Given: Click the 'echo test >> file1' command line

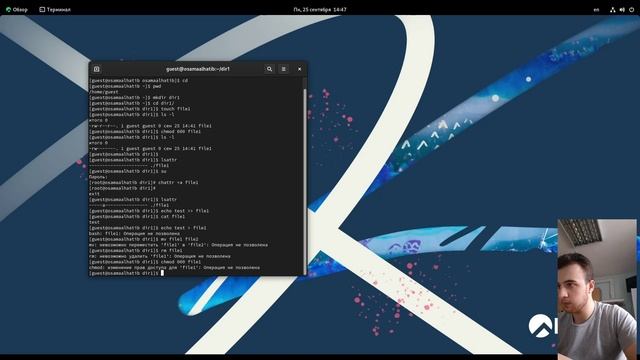Looking at the screenshot, I should (x=149, y=211).
